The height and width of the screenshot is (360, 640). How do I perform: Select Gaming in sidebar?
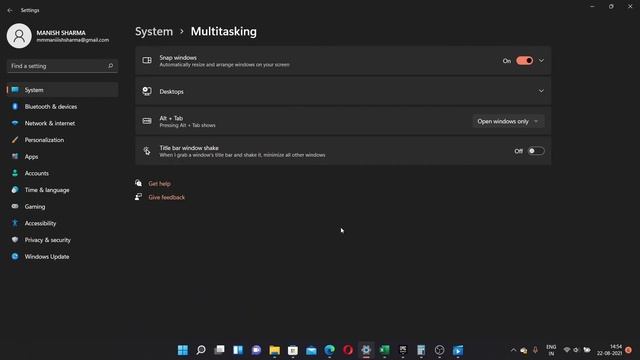pyautogui.click(x=62, y=207)
